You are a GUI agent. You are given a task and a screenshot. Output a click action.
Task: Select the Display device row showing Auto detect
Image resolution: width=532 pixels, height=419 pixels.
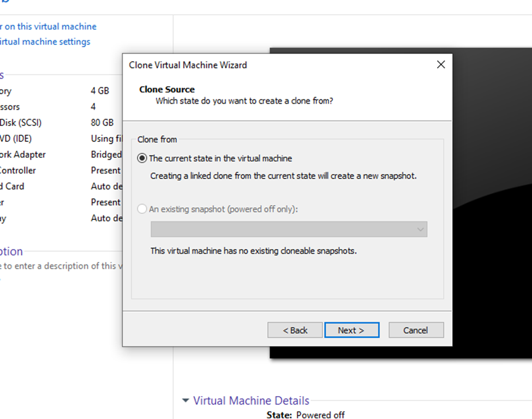pos(55,218)
